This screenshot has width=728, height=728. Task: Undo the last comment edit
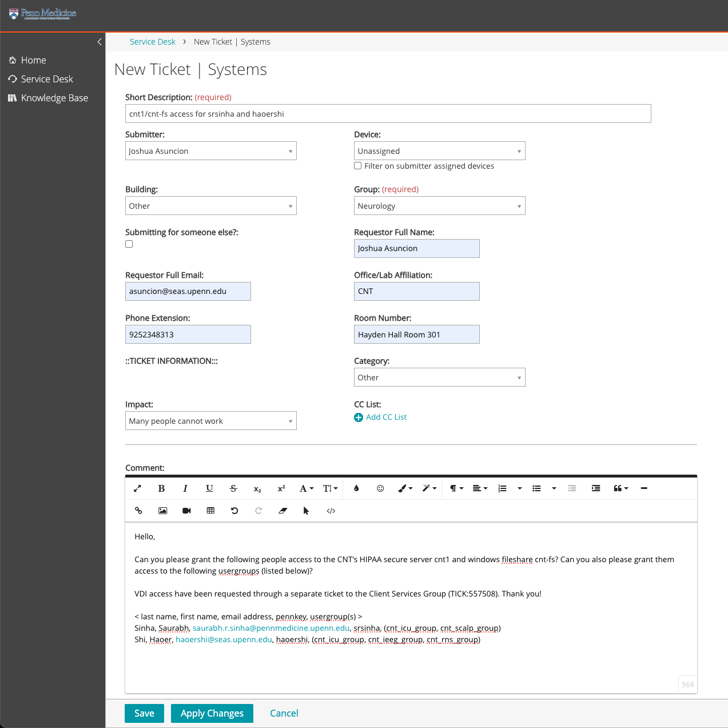click(234, 511)
